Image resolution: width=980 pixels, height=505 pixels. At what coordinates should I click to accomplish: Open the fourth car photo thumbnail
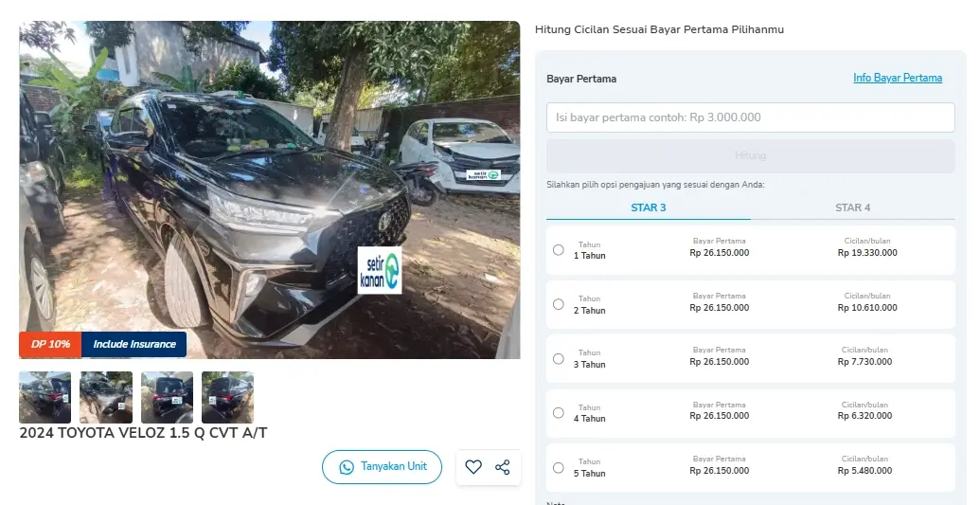pyautogui.click(x=227, y=397)
